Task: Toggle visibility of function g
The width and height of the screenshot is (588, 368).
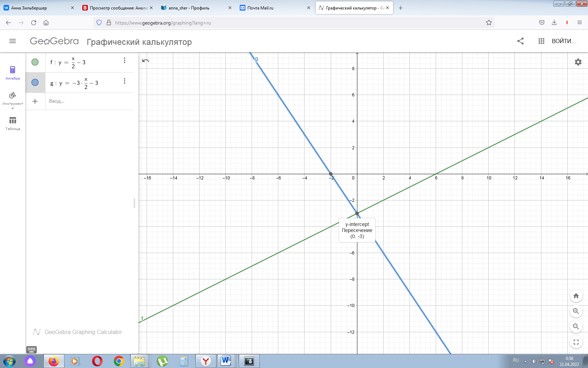Action: (x=35, y=82)
